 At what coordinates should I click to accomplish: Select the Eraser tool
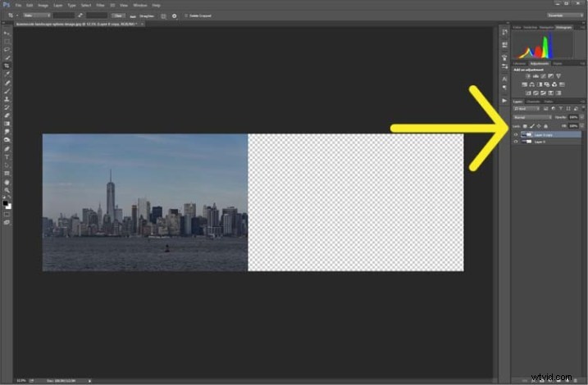pyautogui.click(x=7, y=115)
